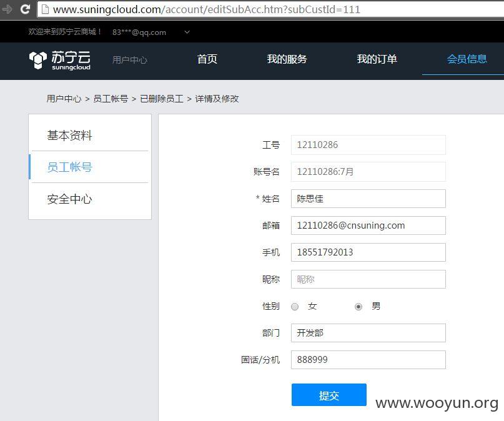504x421 pixels.
Task: Select 基本资料 in the sidebar
Action: tap(69, 136)
